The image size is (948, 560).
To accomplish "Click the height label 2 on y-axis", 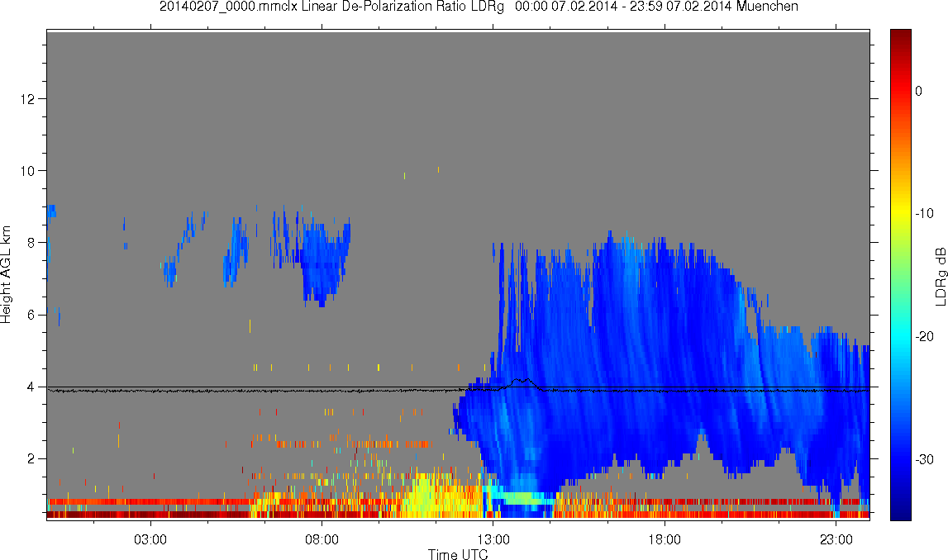I will coord(30,458).
